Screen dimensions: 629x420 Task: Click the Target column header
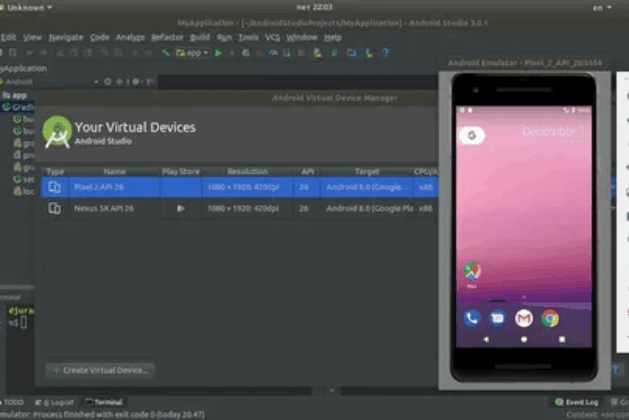click(x=367, y=171)
